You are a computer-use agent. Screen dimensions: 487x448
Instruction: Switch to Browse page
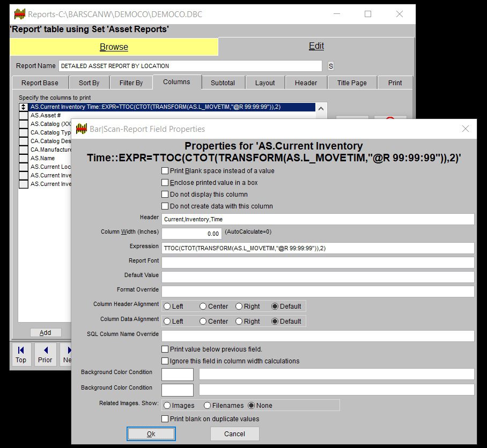point(114,47)
